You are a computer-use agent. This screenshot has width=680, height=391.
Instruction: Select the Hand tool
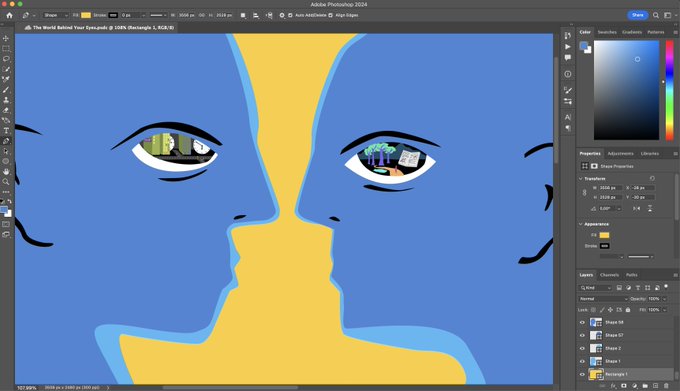(x=6, y=172)
